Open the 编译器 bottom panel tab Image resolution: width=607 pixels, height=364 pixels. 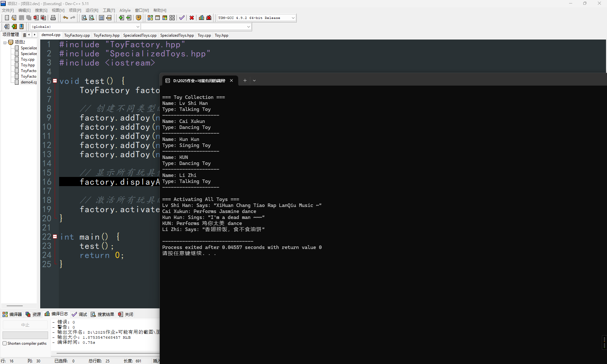coord(12,314)
